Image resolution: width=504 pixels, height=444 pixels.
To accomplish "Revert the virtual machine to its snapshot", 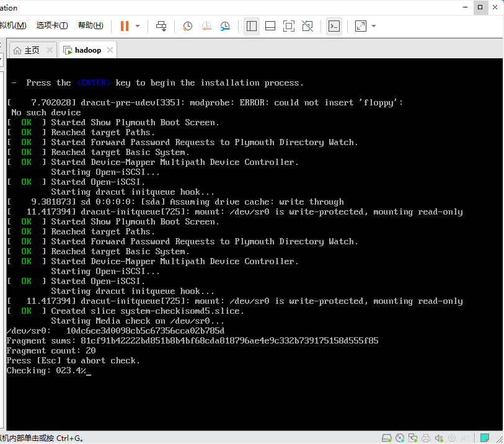I will coord(206,26).
